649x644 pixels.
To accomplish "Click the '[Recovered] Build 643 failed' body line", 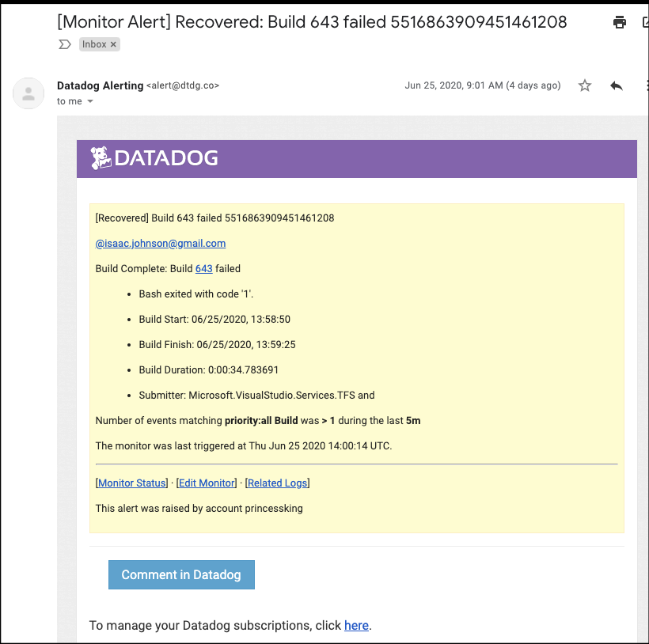I will tap(214, 218).
